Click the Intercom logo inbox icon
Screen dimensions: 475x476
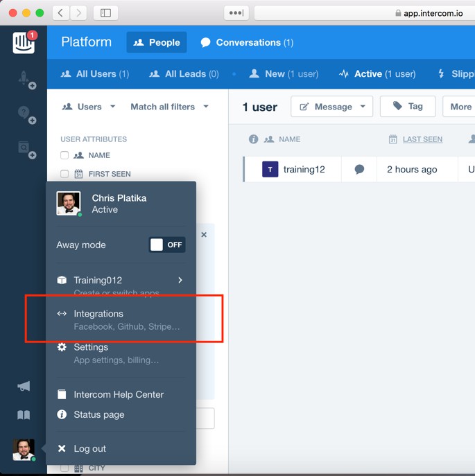coord(23,42)
